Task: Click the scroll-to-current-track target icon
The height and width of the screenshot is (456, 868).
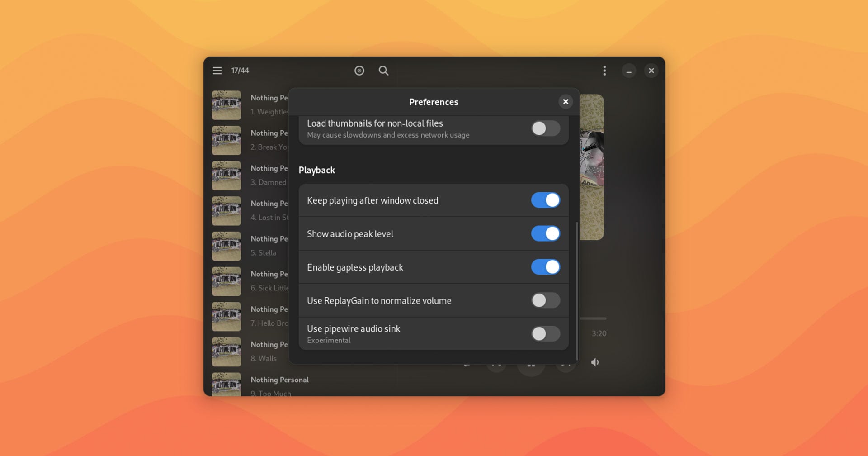Action: coord(359,71)
